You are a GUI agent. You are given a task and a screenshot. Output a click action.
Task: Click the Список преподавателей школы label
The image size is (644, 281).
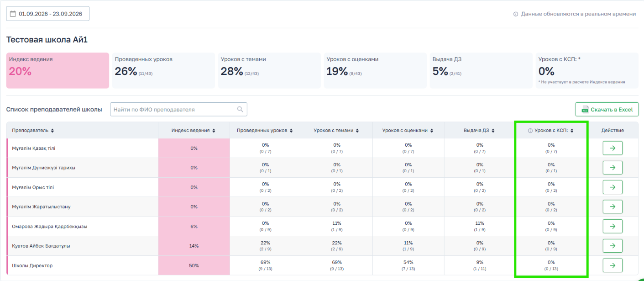(x=54, y=109)
